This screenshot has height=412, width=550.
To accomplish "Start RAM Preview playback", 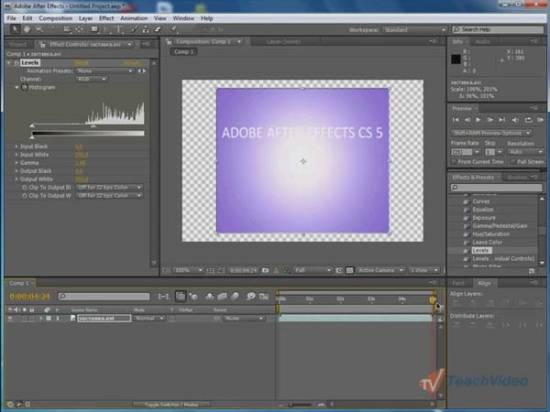I will 541,120.
